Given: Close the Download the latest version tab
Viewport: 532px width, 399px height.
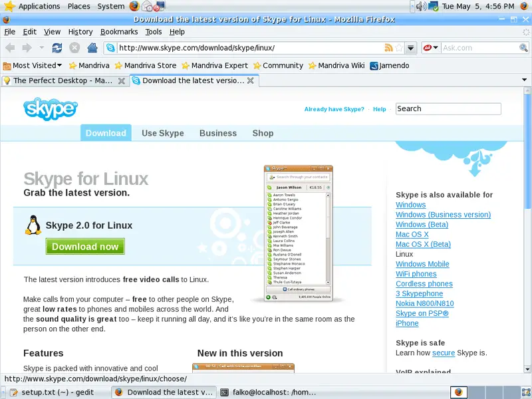Looking at the screenshot, I should tap(251, 80).
